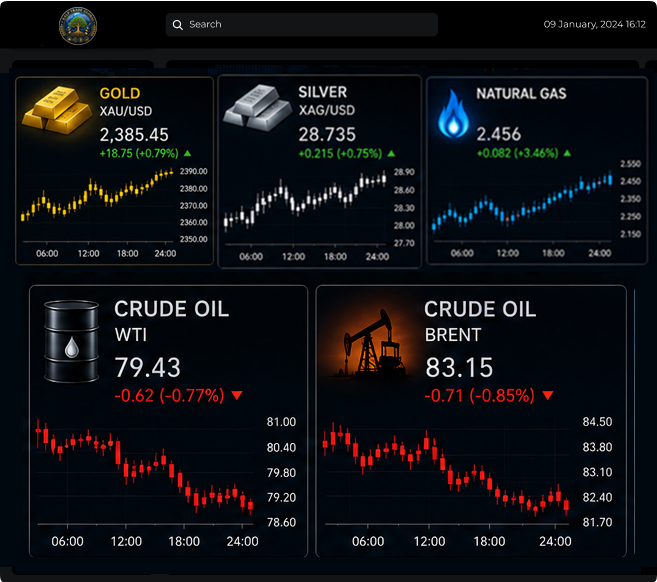Open the SILVER XAG/USD heading
The image size is (657, 582).
(x=327, y=101)
